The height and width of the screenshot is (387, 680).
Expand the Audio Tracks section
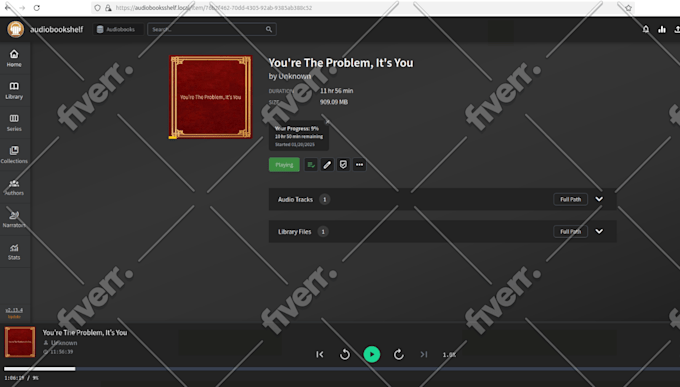tap(599, 199)
